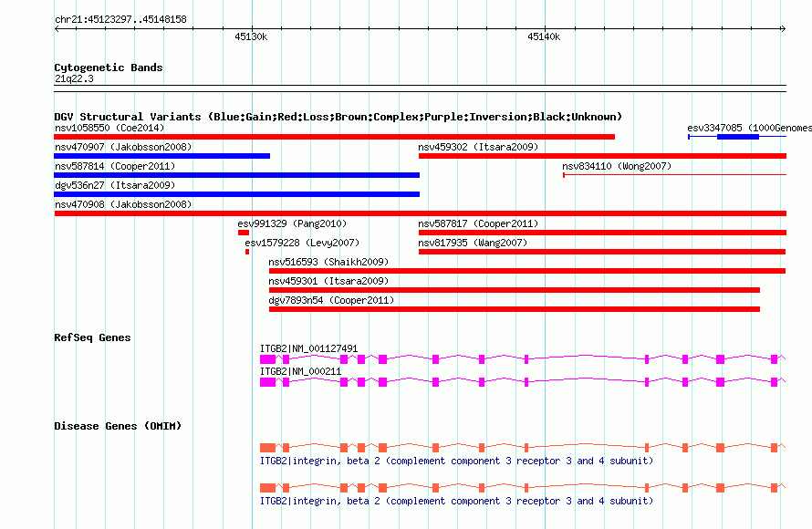This screenshot has width=812, height=529.
Task: Open the dgv536n27 (Itsara2009) variant label
Action: [x=115, y=185]
